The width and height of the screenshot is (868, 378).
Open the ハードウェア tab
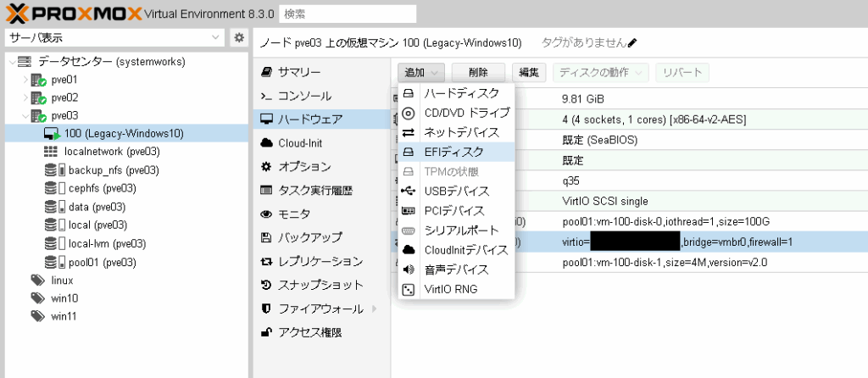click(321, 119)
